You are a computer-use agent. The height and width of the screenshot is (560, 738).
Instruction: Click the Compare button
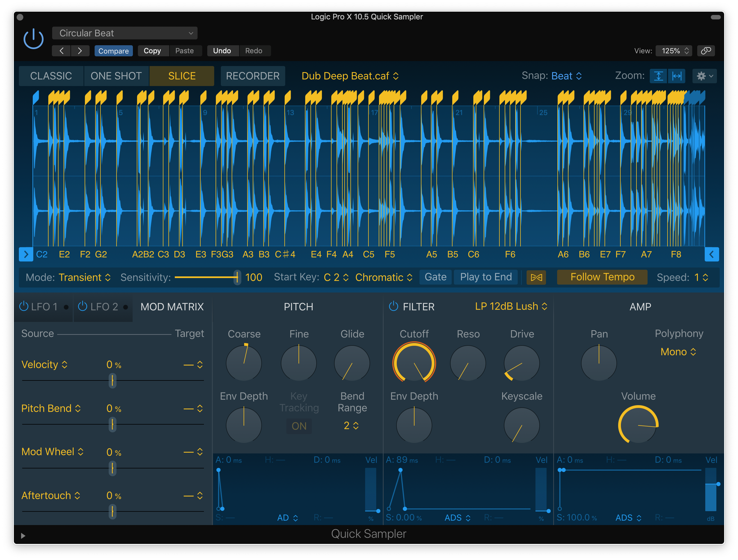point(113,51)
